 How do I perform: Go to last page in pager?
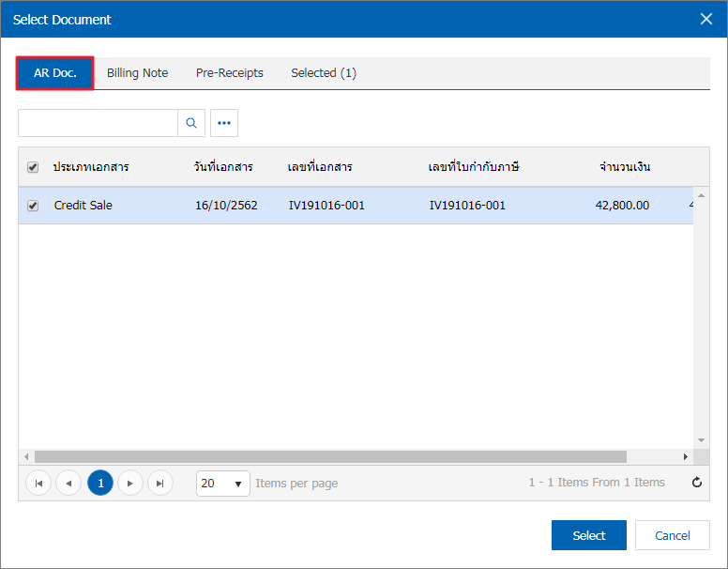(x=160, y=483)
